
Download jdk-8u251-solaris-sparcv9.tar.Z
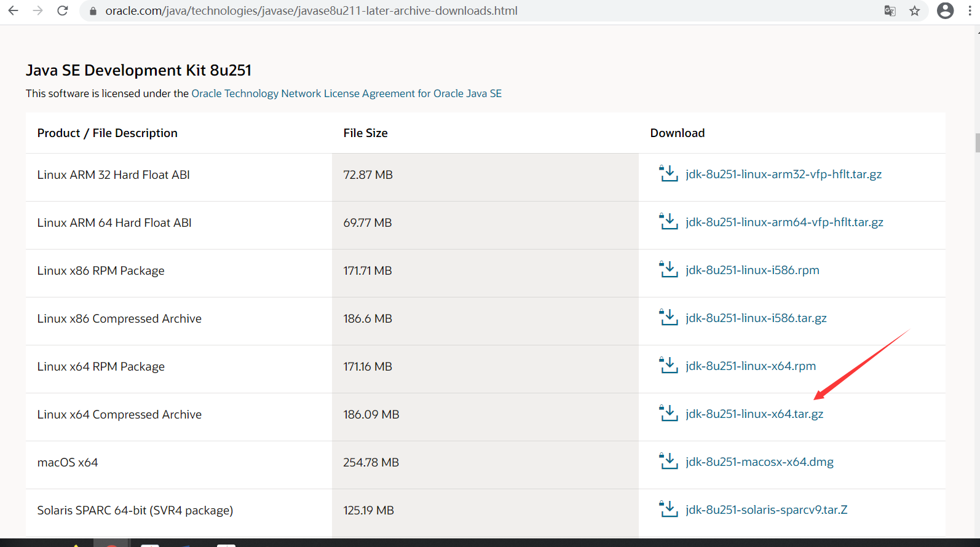point(766,510)
